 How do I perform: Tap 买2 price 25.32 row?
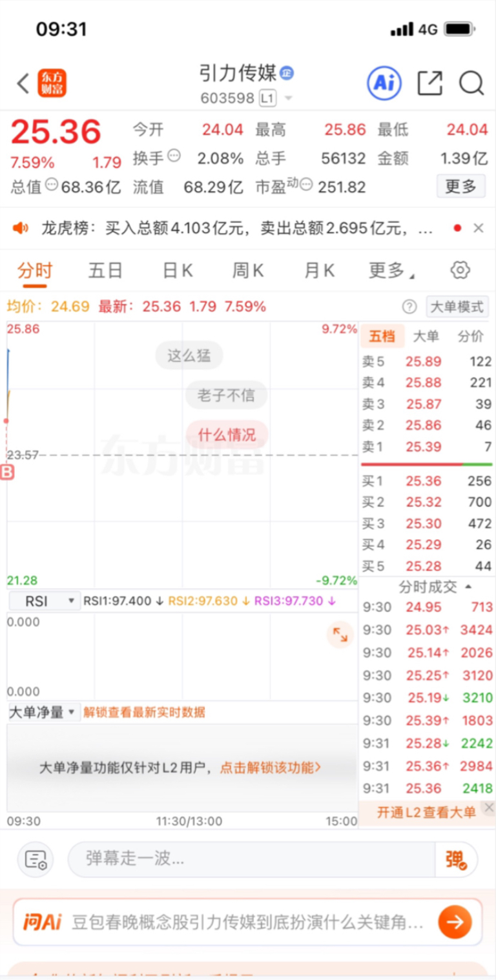coord(426,502)
